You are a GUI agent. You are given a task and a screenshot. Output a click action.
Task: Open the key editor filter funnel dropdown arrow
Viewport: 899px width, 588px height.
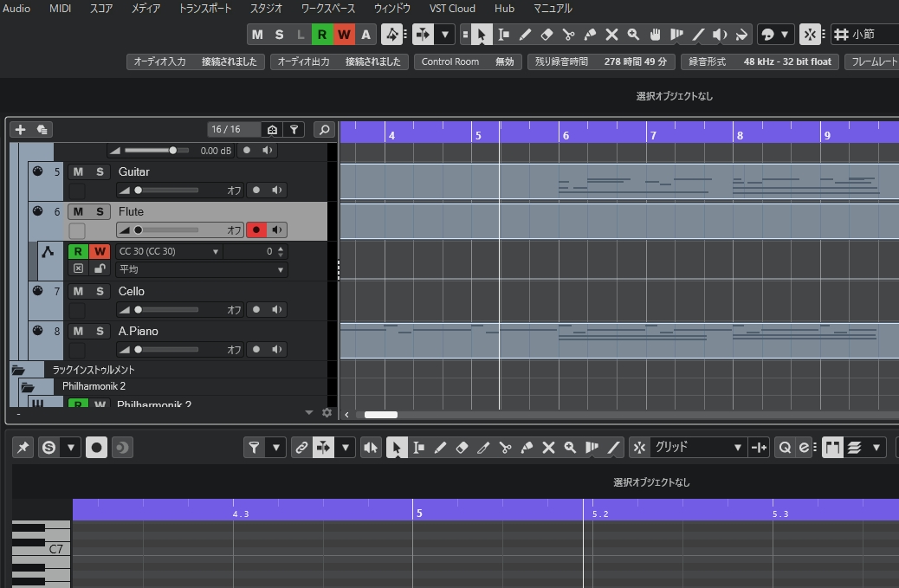point(275,448)
